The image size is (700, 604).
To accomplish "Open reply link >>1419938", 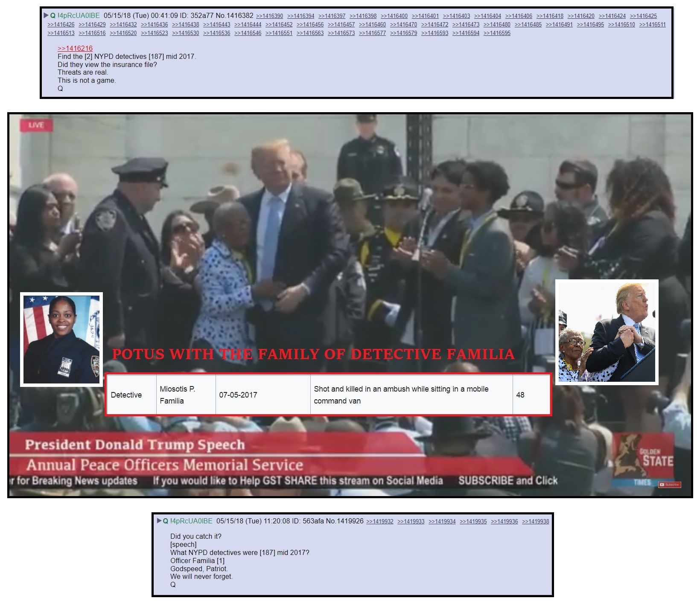I will (536, 521).
